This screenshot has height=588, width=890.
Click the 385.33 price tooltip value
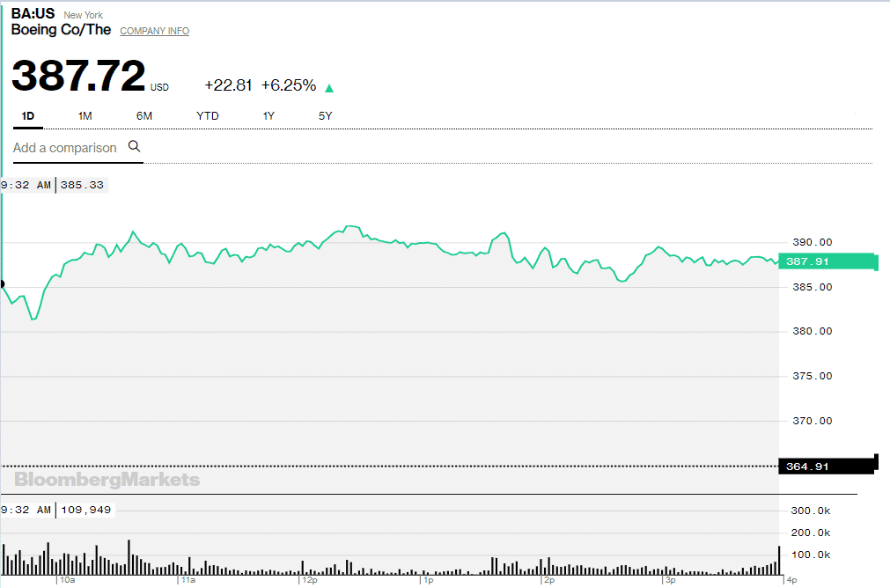pos(82,185)
